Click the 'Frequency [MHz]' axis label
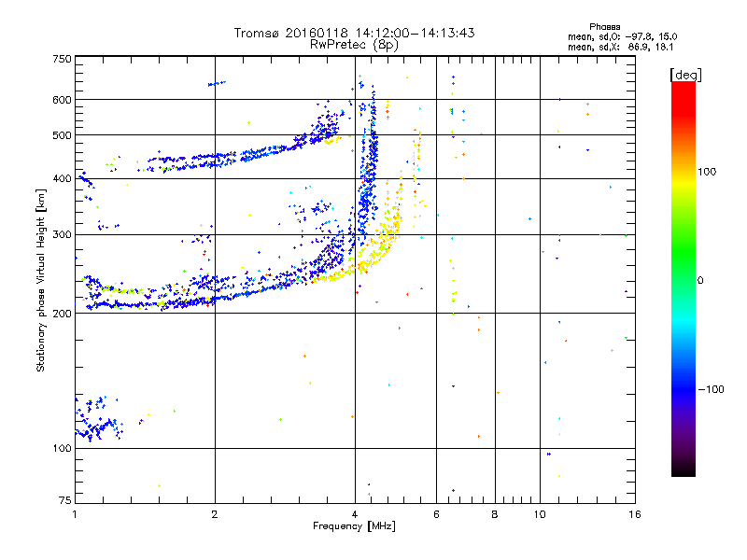The width and height of the screenshot is (747, 560). coord(354,526)
